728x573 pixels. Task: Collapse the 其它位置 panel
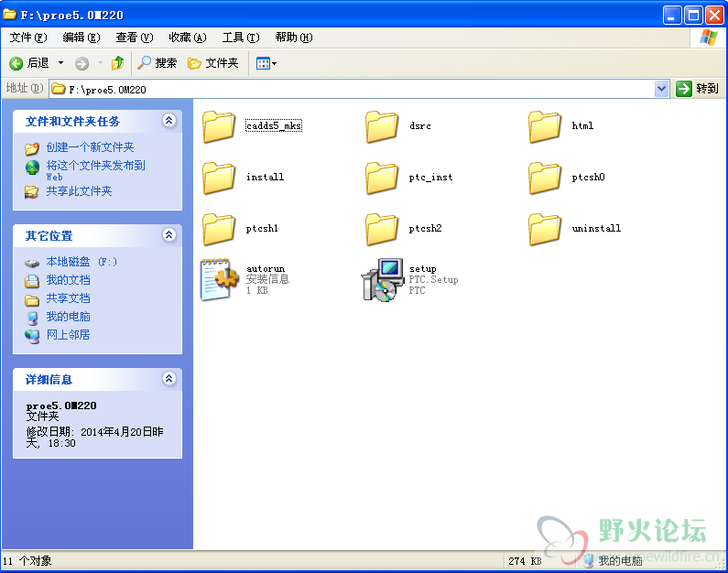tap(169, 235)
